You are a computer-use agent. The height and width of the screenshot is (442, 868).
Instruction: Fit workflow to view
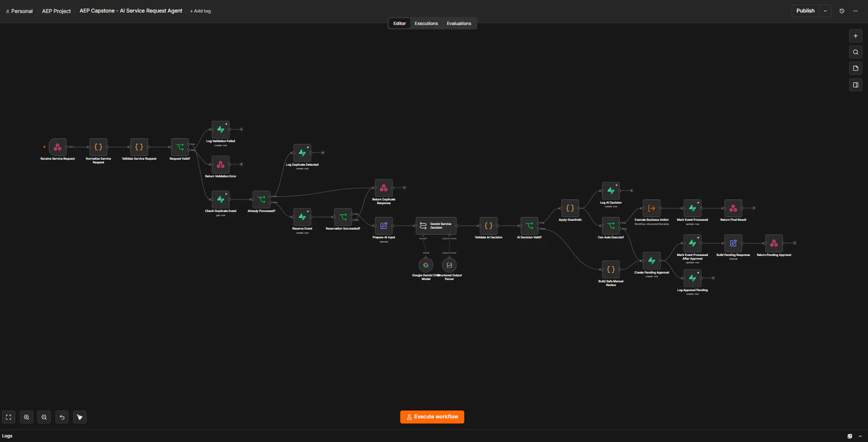9,417
